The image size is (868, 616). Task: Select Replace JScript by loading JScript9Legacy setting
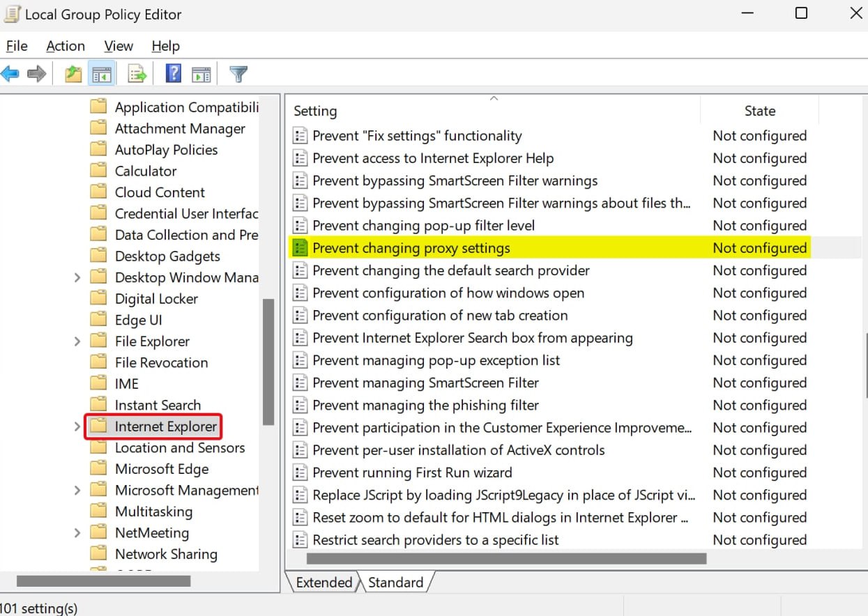coord(503,495)
